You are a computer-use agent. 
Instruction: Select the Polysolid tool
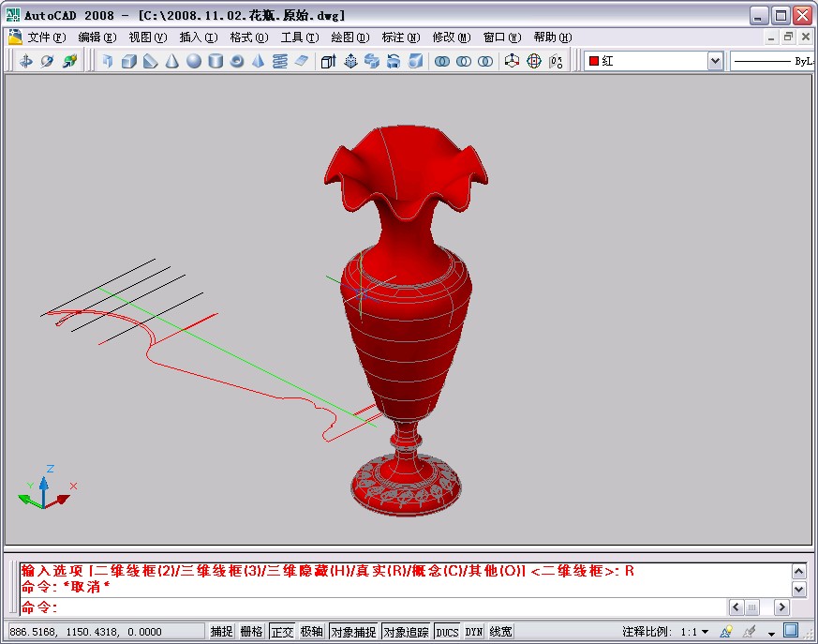point(108,61)
